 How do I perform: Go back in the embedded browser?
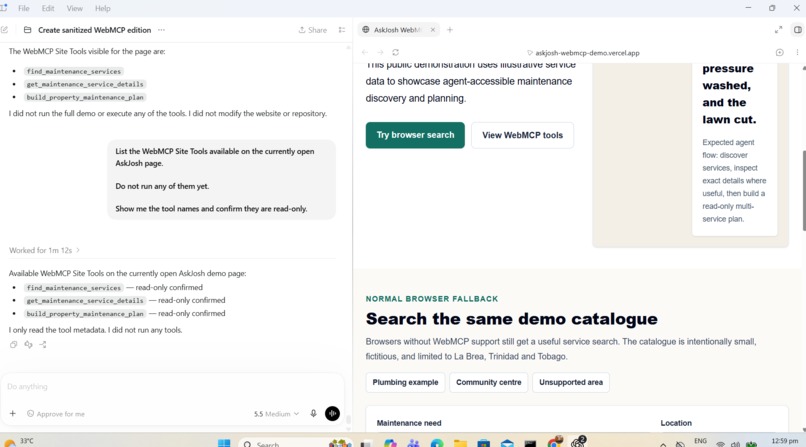click(364, 52)
